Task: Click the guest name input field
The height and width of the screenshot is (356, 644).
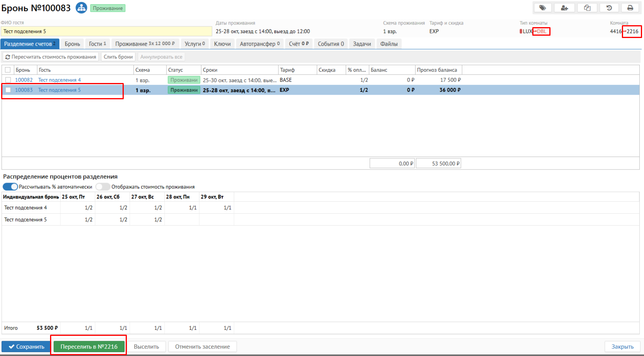Action: coord(106,31)
